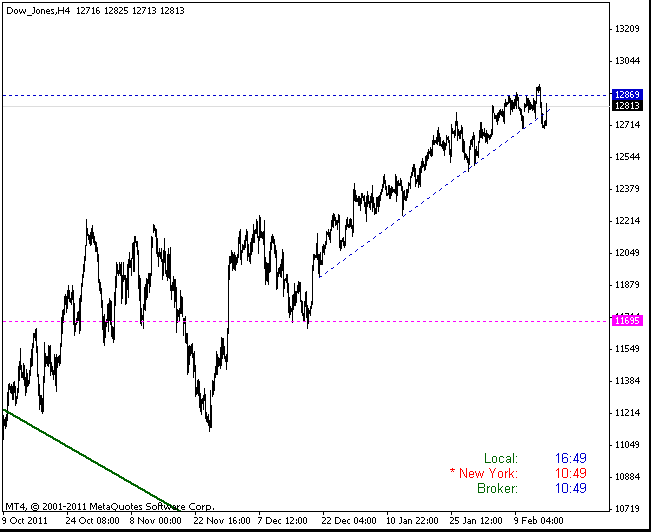Click the price scale value 12544
Image resolution: width=651 pixels, height=532 pixels.
tap(627, 157)
